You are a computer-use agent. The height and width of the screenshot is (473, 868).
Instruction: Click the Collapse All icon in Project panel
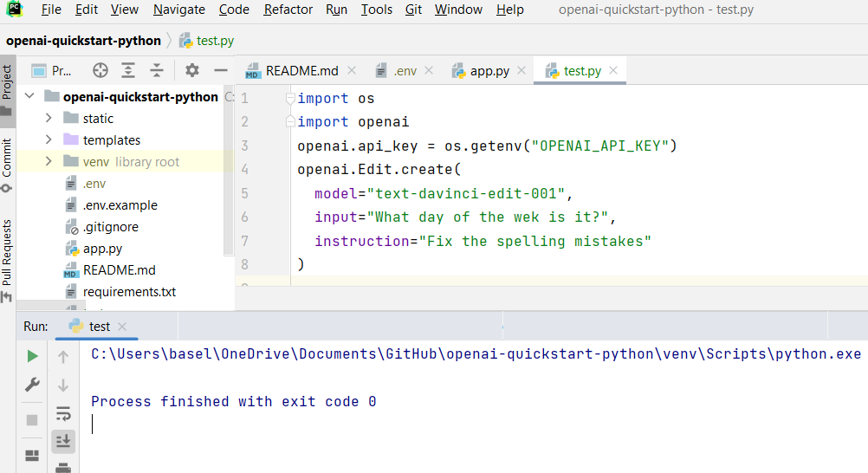(x=157, y=71)
